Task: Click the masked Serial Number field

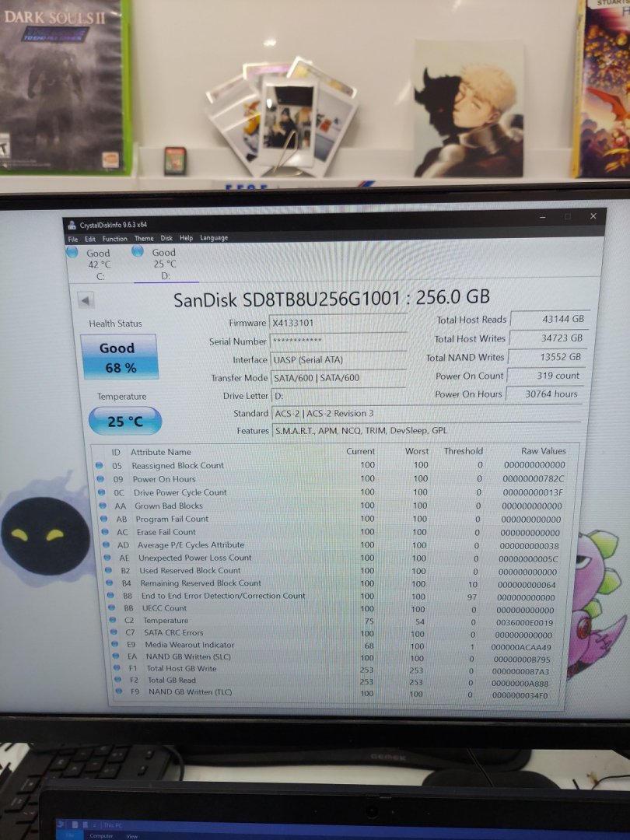Action: [337, 341]
